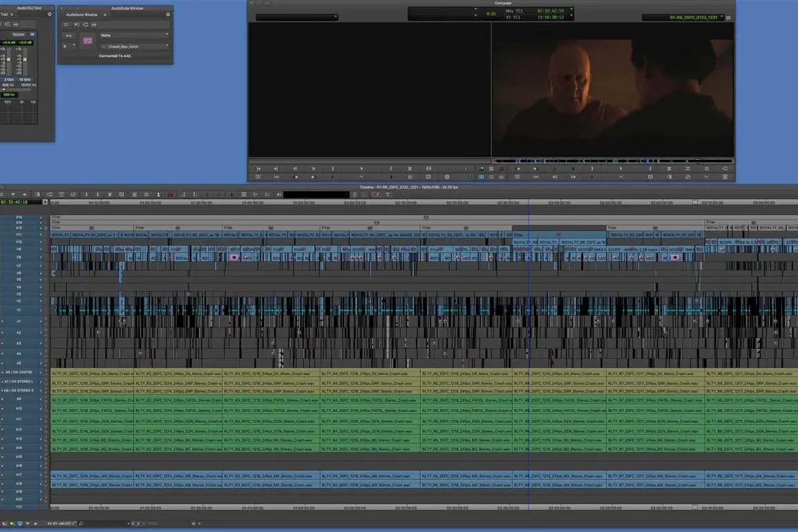The width and height of the screenshot is (798, 532).
Task: Click the pink AudioSuite plug-in activation icon
Action: click(x=88, y=41)
